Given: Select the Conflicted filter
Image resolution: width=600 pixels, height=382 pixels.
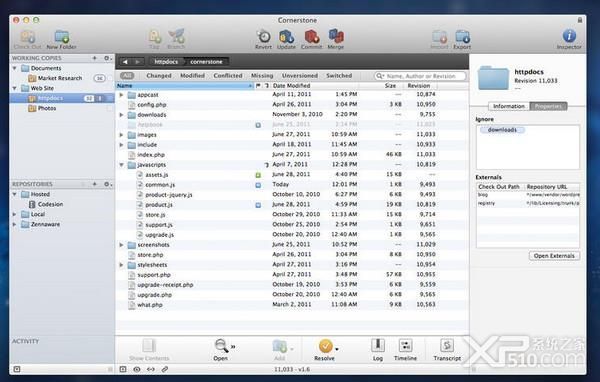Looking at the screenshot, I should coord(228,75).
